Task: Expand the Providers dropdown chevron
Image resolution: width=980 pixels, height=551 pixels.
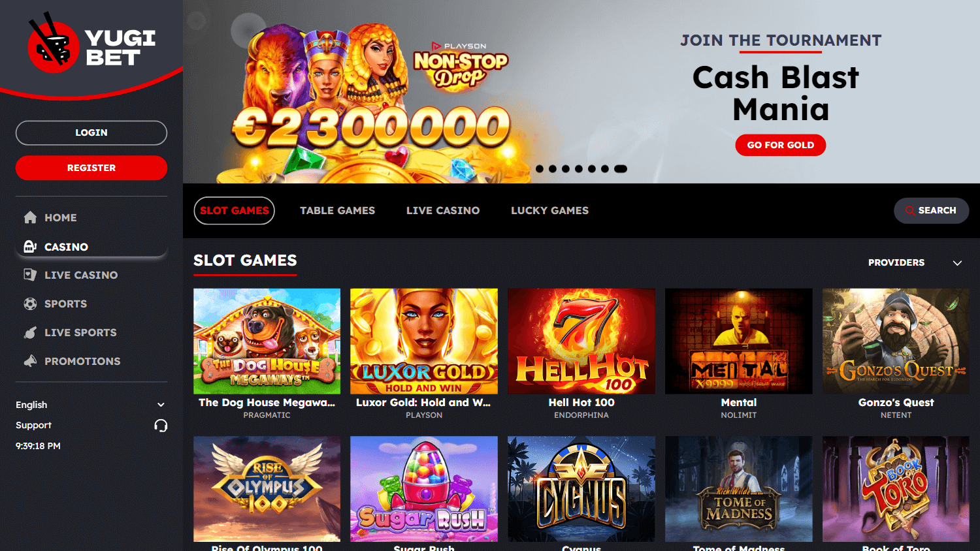Action: [957, 262]
